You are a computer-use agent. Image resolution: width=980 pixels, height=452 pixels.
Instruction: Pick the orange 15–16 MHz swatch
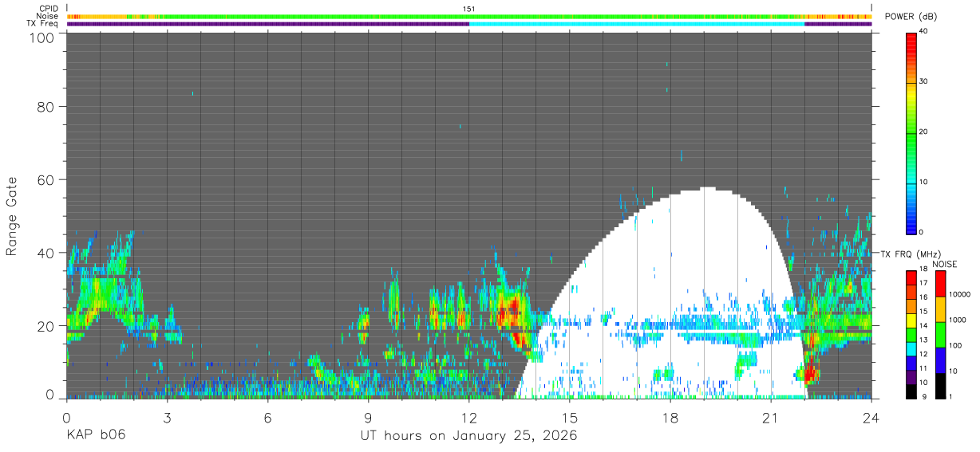[911, 307]
